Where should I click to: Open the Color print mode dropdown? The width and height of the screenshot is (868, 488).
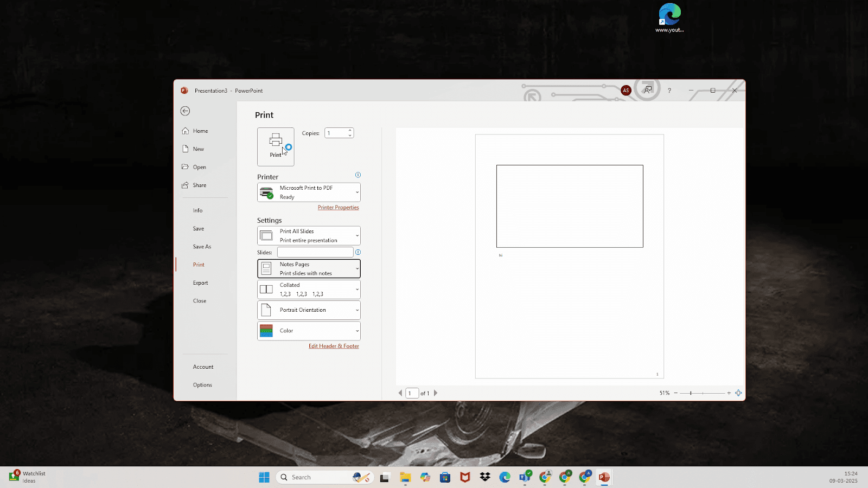[309, 331]
